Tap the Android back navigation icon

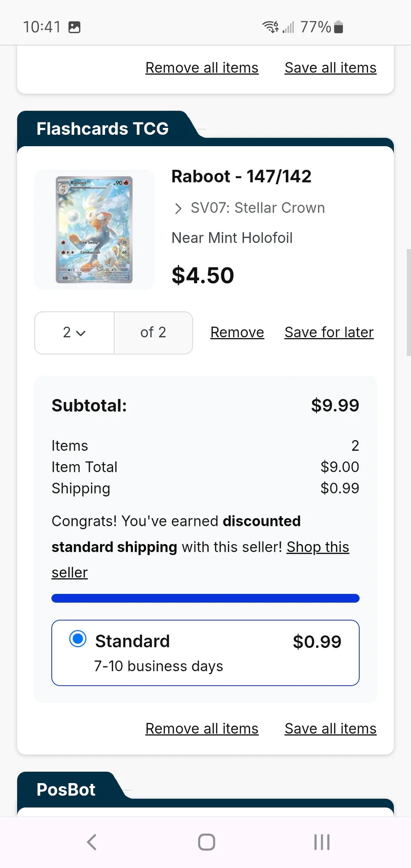coord(92,842)
